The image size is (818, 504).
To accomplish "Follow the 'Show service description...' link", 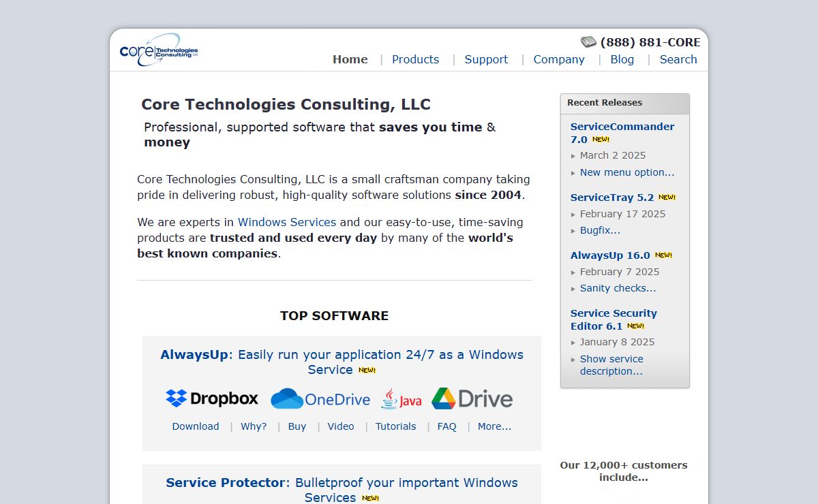I will (611, 365).
